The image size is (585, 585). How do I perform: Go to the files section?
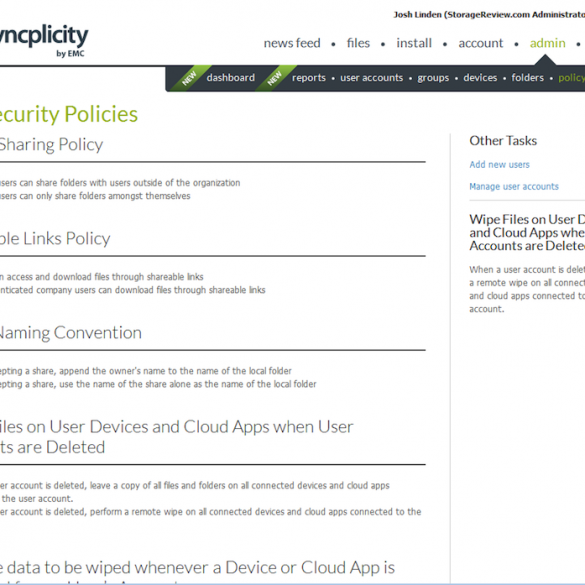(x=358, y=43)
